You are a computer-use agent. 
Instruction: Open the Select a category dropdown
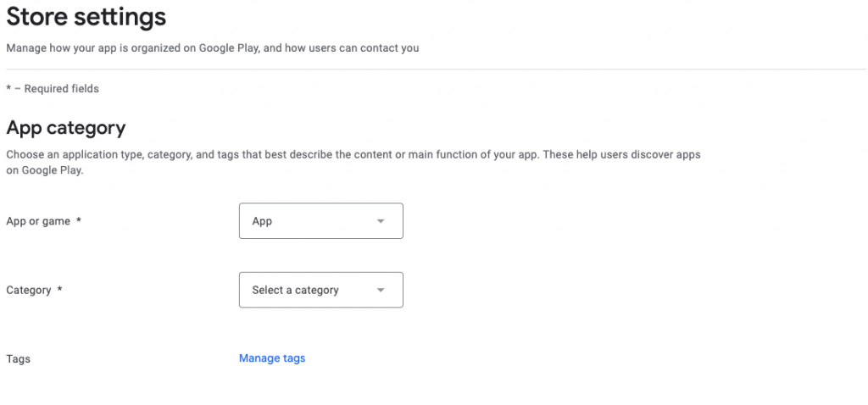coord(320,290)
